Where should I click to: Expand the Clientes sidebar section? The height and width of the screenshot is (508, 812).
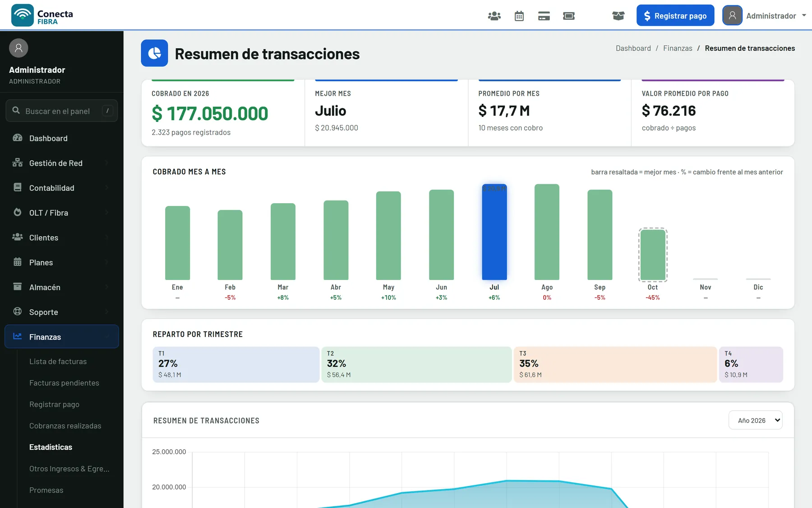[62, 238]
